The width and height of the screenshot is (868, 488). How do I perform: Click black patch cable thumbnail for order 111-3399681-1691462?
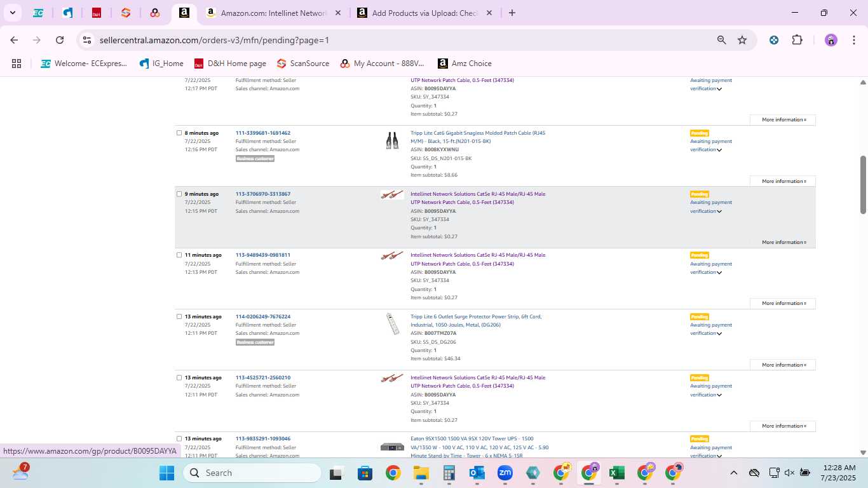coord(392,140)
